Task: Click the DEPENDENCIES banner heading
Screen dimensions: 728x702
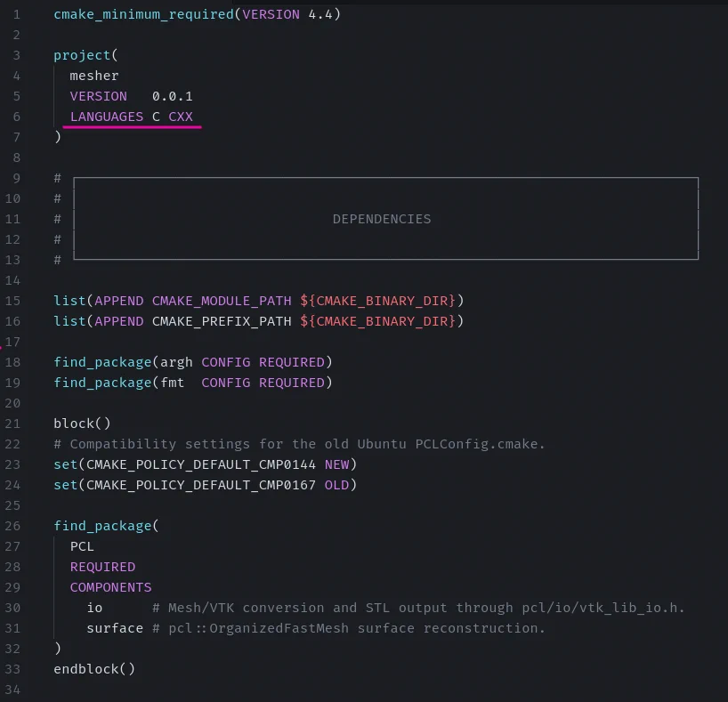Action: [382, 219]
